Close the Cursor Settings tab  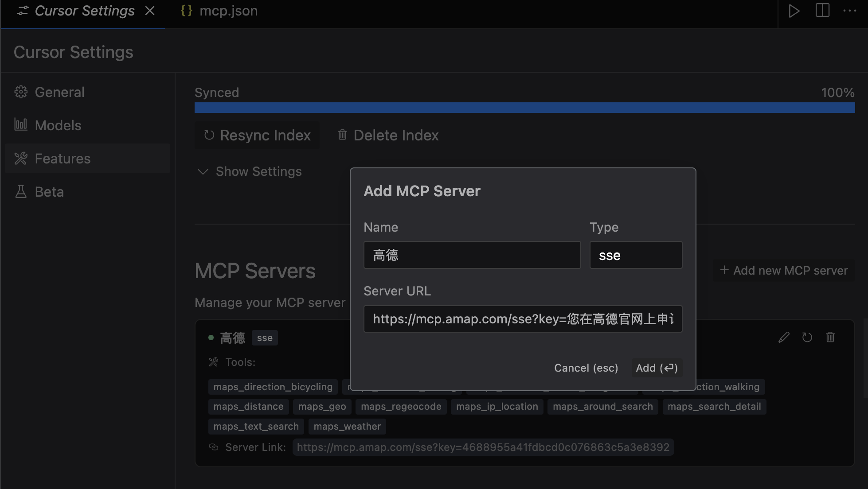tap(150, 11)
